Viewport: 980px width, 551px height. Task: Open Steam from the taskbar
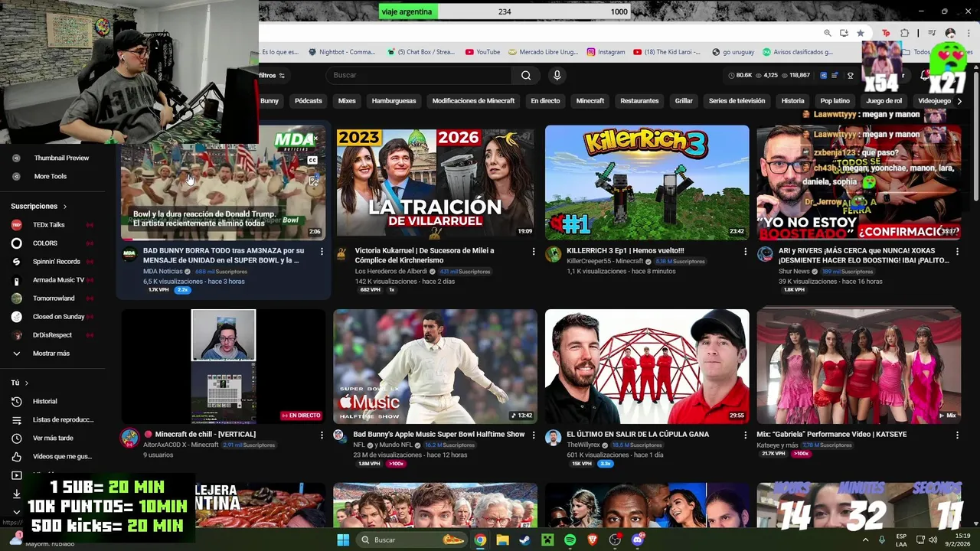(x=524, y=540)
